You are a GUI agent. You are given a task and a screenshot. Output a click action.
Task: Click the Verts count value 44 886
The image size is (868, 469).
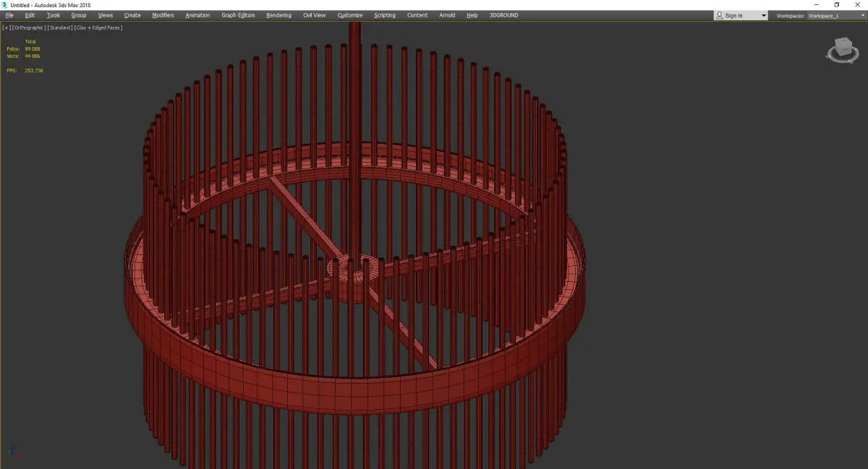pos(33,56)
